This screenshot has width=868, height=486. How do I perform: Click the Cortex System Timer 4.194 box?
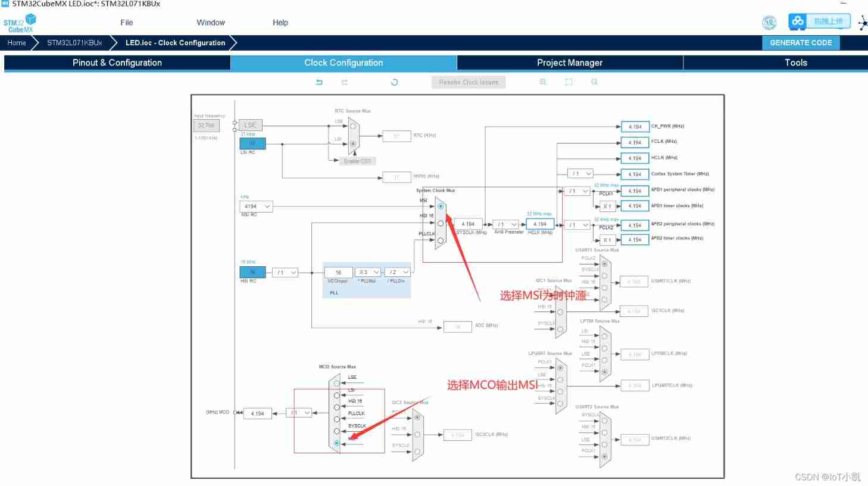[635, 174]
